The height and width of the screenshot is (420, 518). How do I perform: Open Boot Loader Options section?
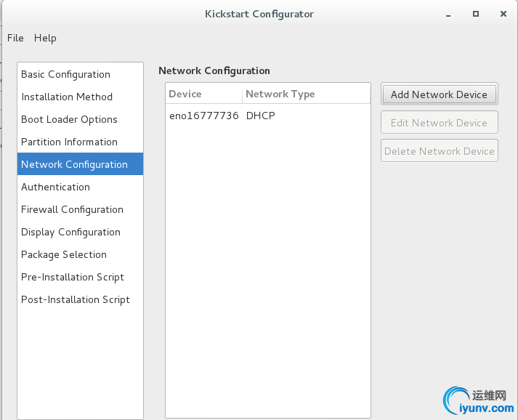coord(69,119)
